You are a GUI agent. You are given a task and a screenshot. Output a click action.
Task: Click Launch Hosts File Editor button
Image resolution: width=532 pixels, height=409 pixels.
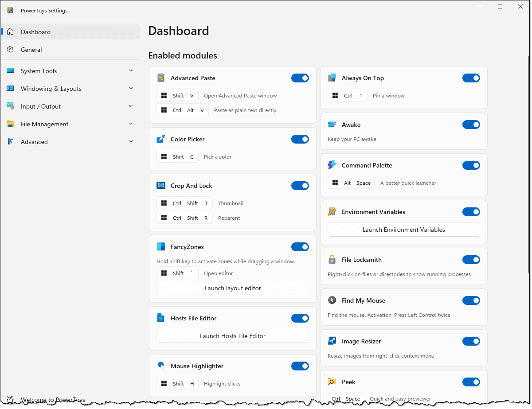(233, 336)
